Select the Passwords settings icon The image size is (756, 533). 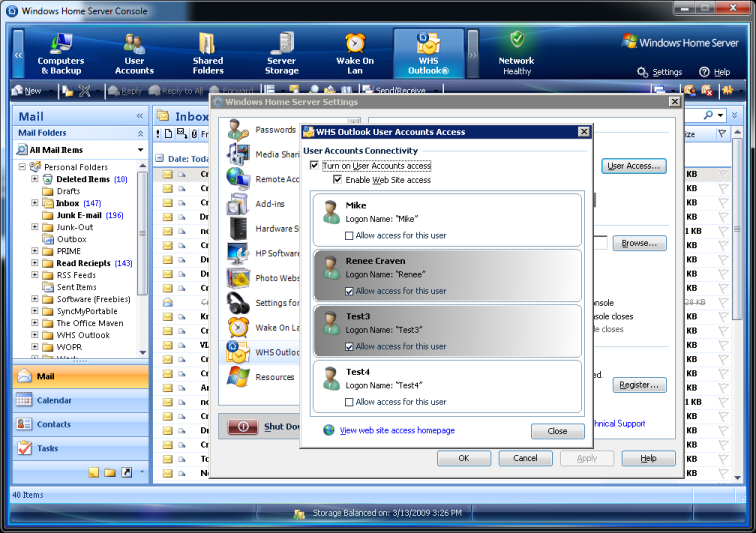pyautogui.click(x=238, y=130)
